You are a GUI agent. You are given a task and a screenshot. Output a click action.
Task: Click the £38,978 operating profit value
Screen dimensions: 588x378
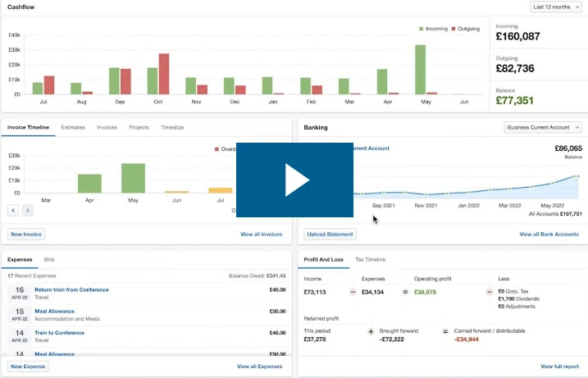tap(425, 292)
